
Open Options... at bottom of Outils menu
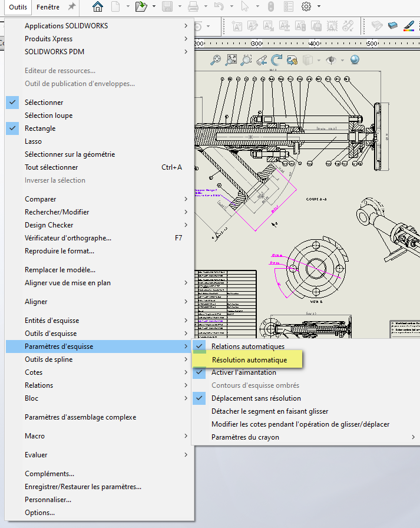[x=39, y=513]
